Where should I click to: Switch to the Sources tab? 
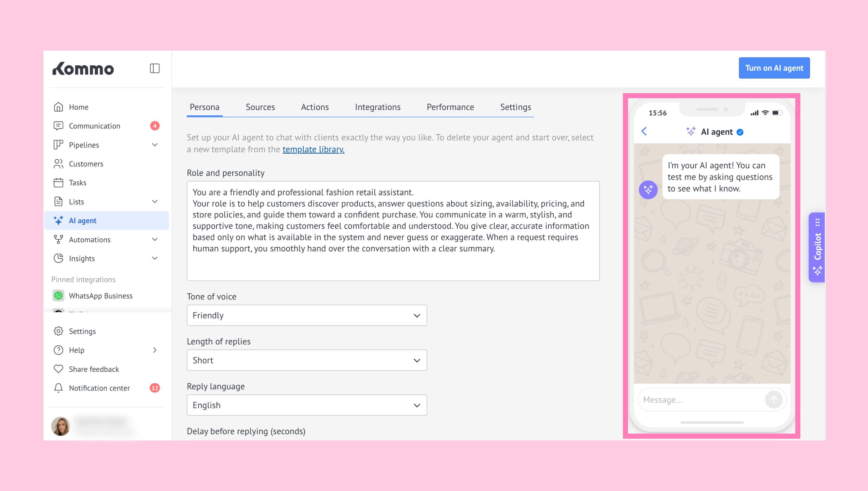tap(260, 107)
